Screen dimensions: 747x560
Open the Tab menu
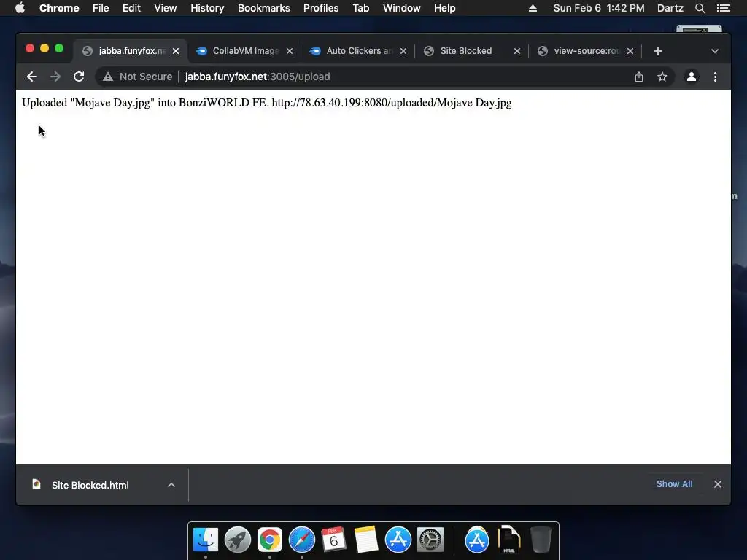coord(361,8)
